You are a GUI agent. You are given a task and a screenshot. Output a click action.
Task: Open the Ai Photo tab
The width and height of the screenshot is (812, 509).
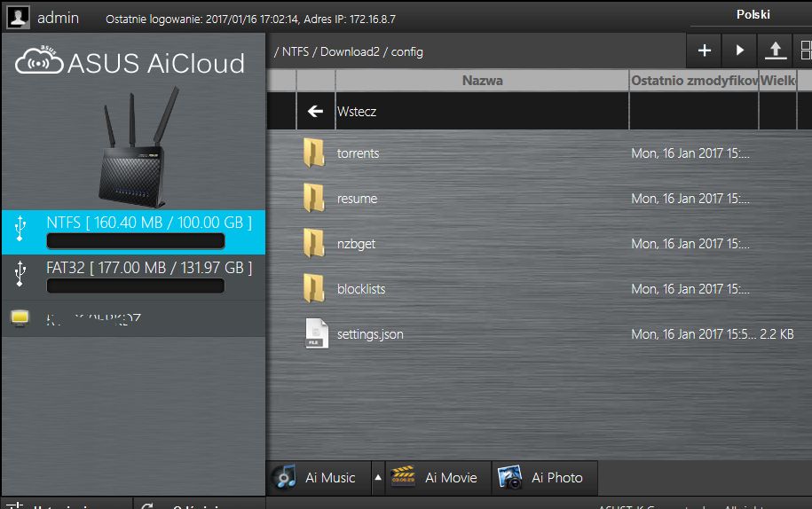pyautogui.click(x=545, y=477)
